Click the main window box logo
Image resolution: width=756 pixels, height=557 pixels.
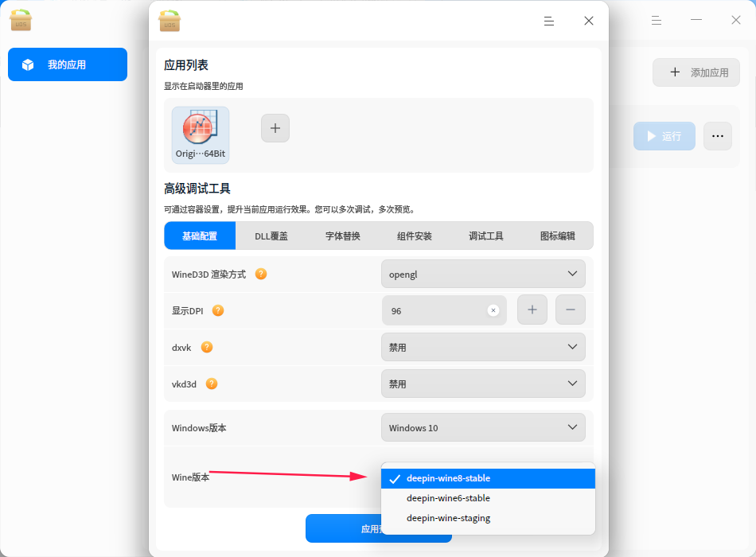pyautogui.click(x=21, y=20)
